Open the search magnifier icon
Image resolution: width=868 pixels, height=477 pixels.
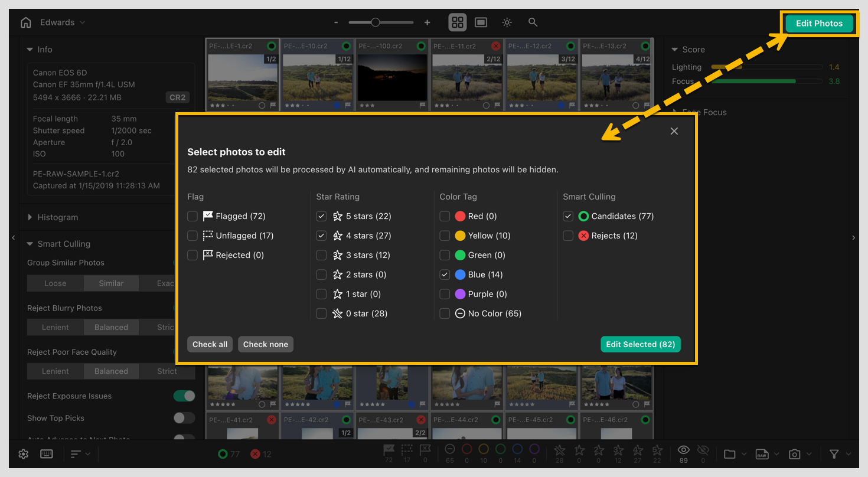[x=533, y=22]
